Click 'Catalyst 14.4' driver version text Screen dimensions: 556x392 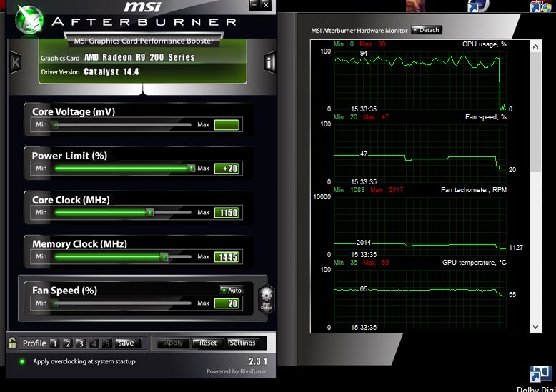tap(111, 71)
